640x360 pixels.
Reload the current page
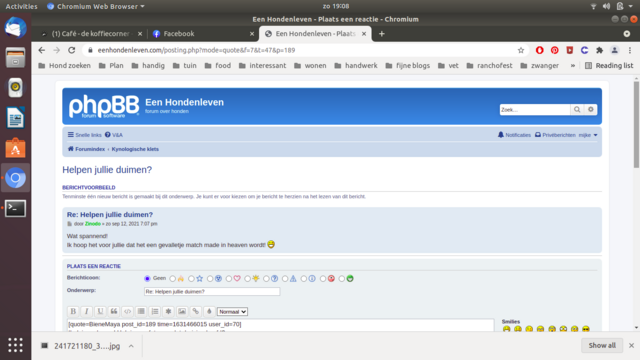coord(72,50)
